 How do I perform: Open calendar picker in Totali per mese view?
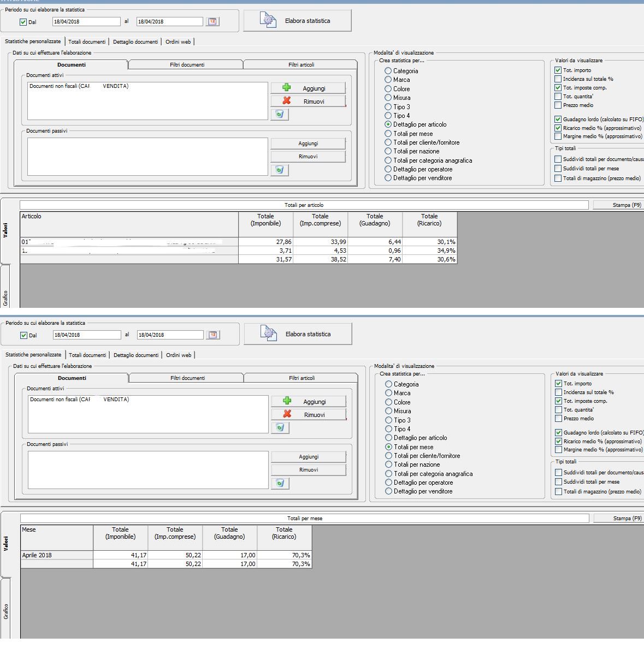coord(214,335)
